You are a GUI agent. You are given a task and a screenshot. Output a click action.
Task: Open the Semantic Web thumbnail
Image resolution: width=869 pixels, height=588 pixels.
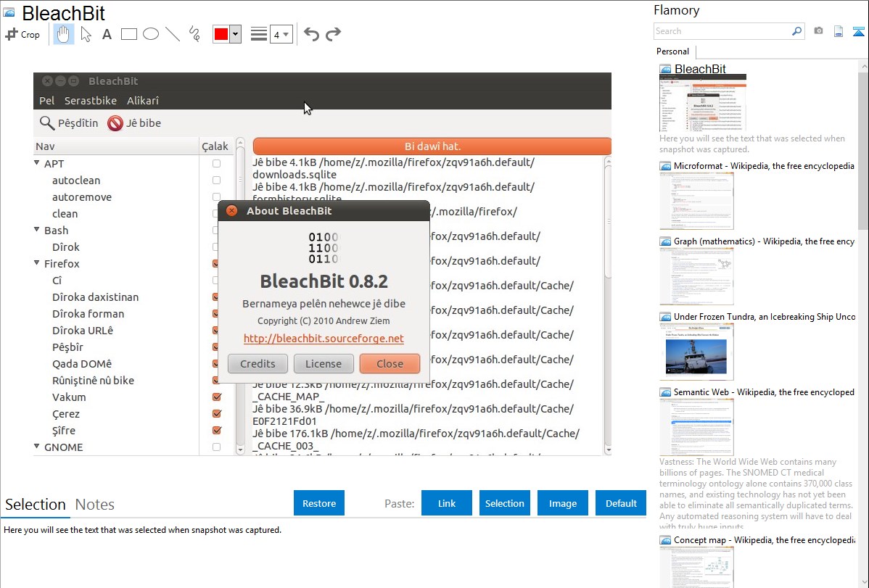[696, 427]
